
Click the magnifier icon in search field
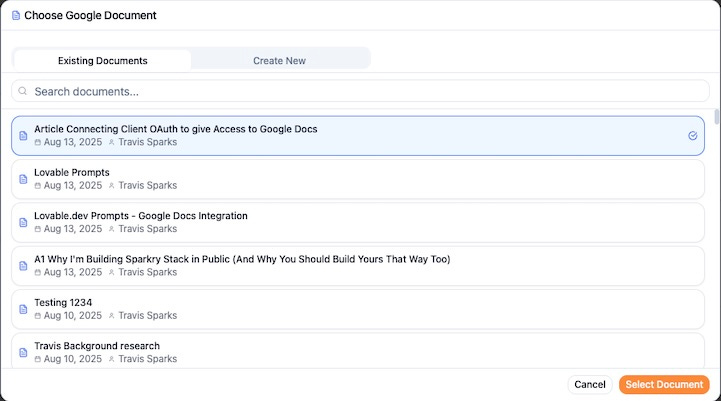click(x=23, y=91)
